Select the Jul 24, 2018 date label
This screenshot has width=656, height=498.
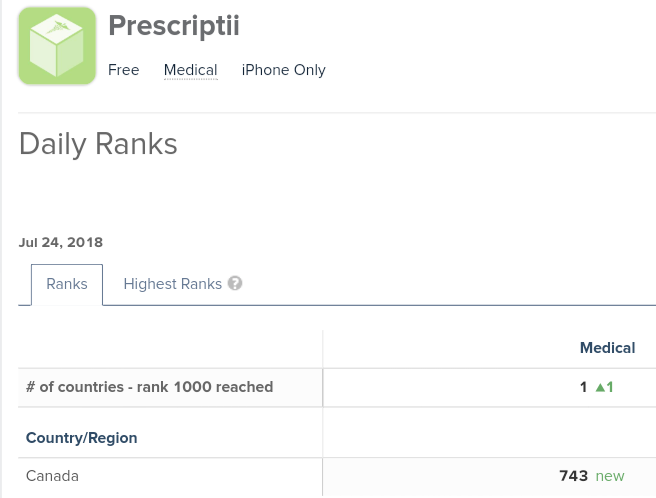tap(60, 242)
